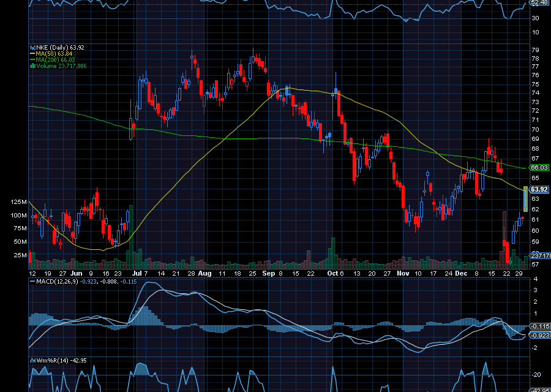551x392 pixels.
Task: Expand the MACD(12,26,9) indicator settings
Action: click(57, 281)
